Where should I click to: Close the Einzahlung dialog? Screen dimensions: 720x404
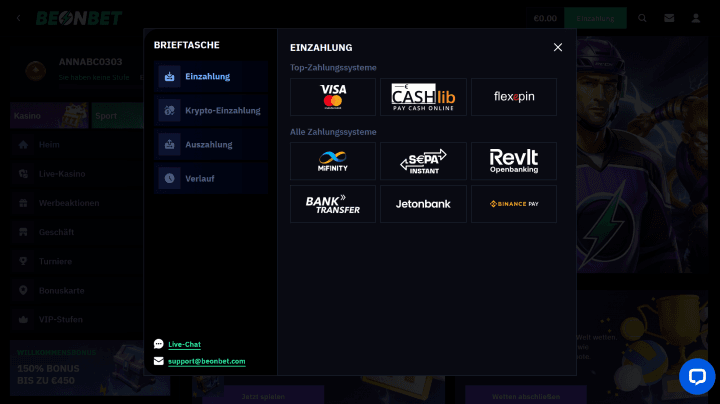[x=557, y=47]
